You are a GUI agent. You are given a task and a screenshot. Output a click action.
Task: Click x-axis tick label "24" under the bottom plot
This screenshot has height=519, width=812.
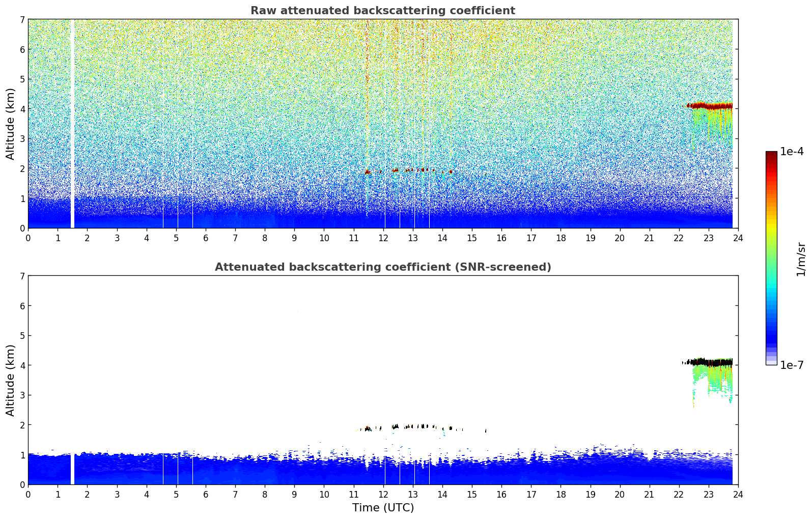point(738,494)
